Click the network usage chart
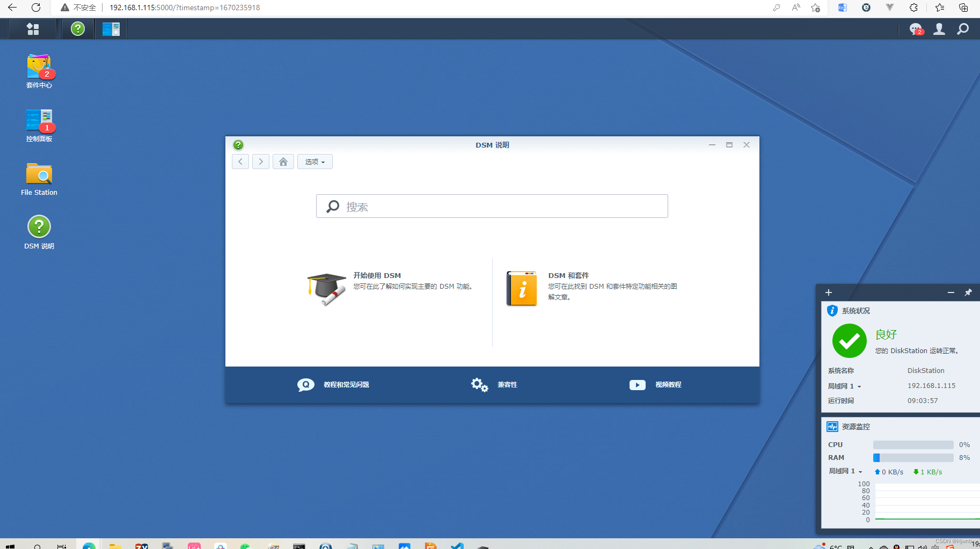Image resolution: width=980 pixels, height=549 pixels. [x=927, y=502]
